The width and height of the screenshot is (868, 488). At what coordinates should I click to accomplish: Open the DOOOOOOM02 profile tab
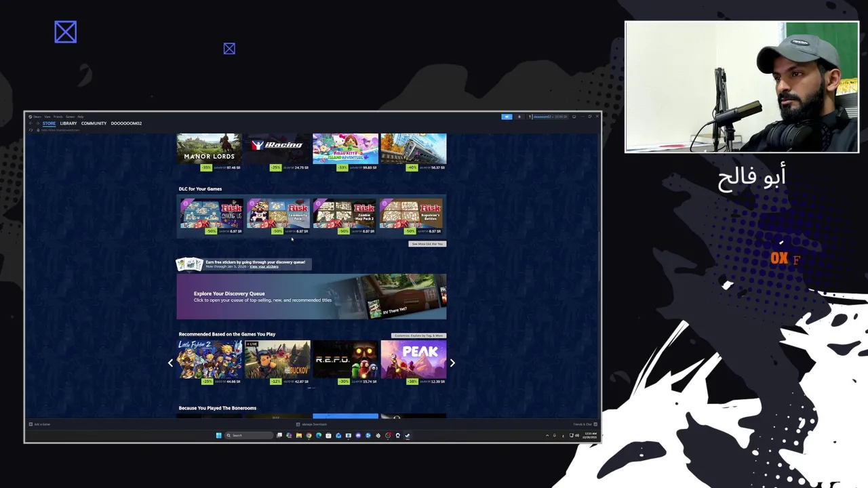coord(126,123)
